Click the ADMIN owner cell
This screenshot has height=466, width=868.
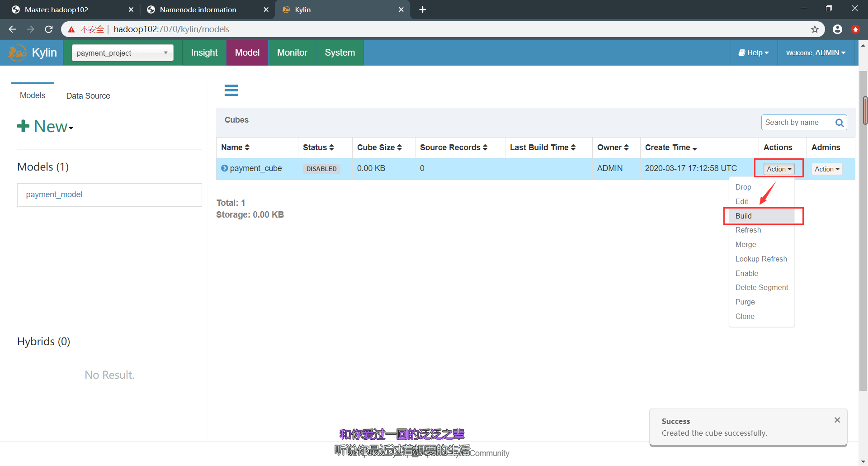pos(610,168)
